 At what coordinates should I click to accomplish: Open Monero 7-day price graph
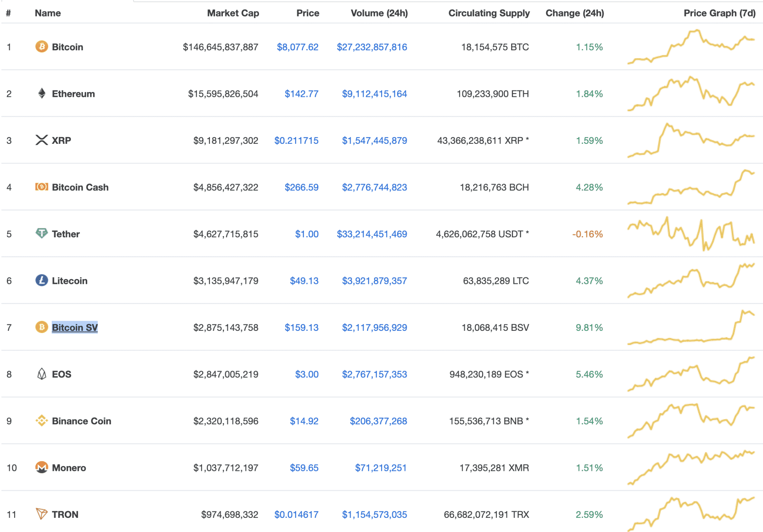(x=691, y=467)
